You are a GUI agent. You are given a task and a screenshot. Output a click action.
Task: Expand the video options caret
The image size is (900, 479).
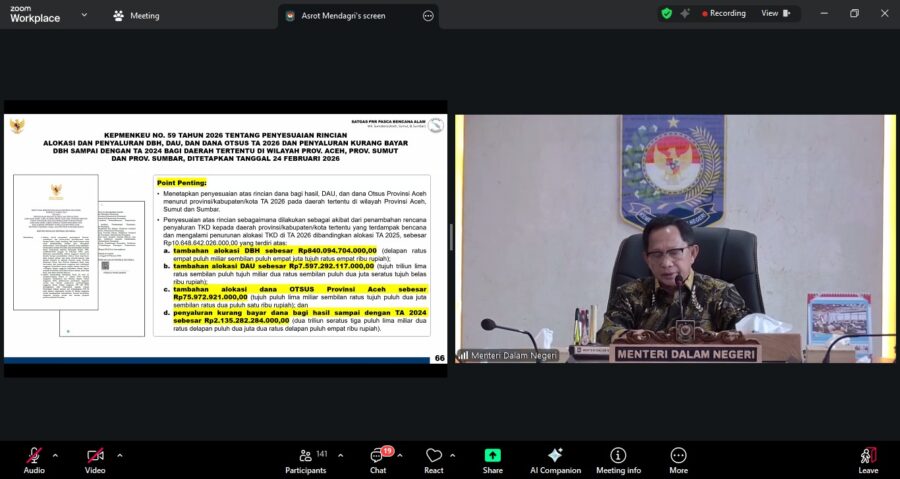[x=119, y=455]
